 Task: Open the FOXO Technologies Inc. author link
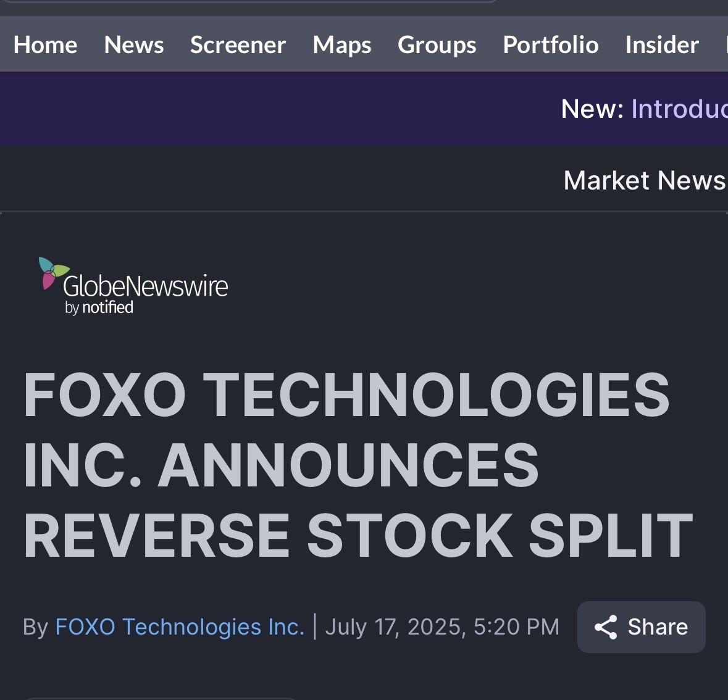180,627
